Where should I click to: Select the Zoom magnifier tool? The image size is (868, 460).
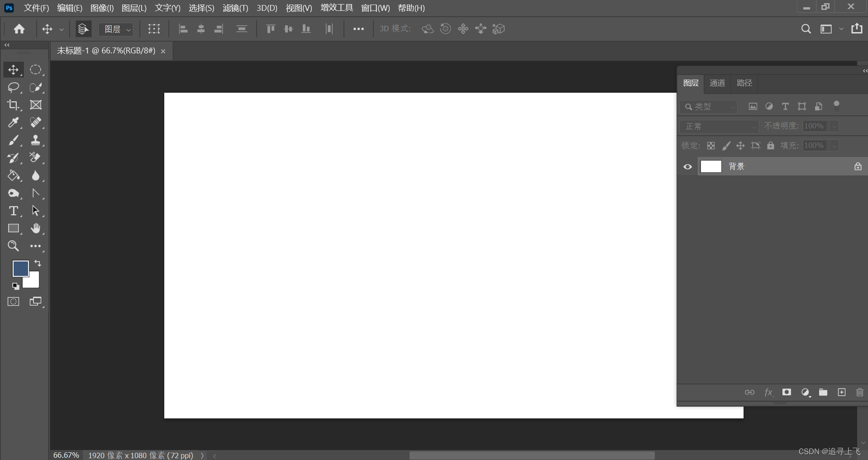click(x=13, y=246)
